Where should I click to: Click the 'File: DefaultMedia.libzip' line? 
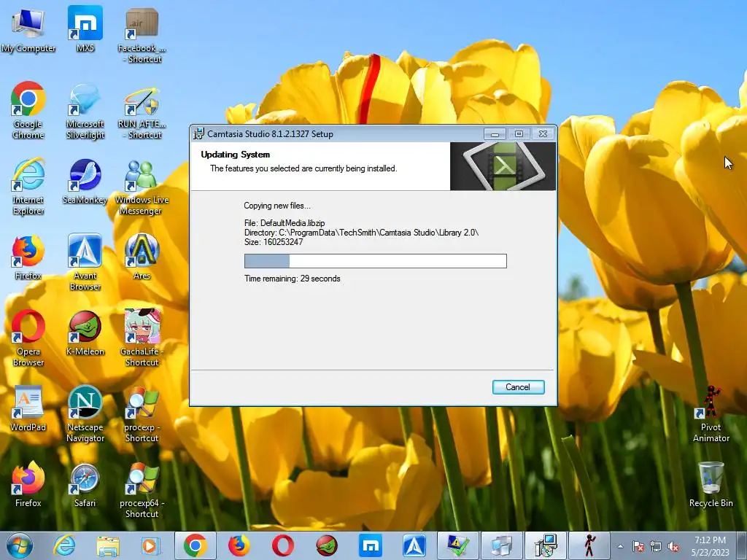(285, 223)
